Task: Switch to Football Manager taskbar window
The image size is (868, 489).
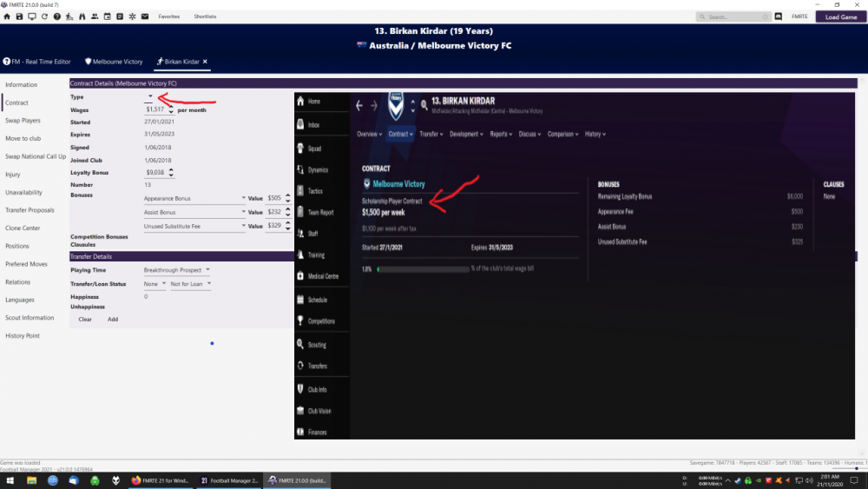Action: click(x=229, y=480)
